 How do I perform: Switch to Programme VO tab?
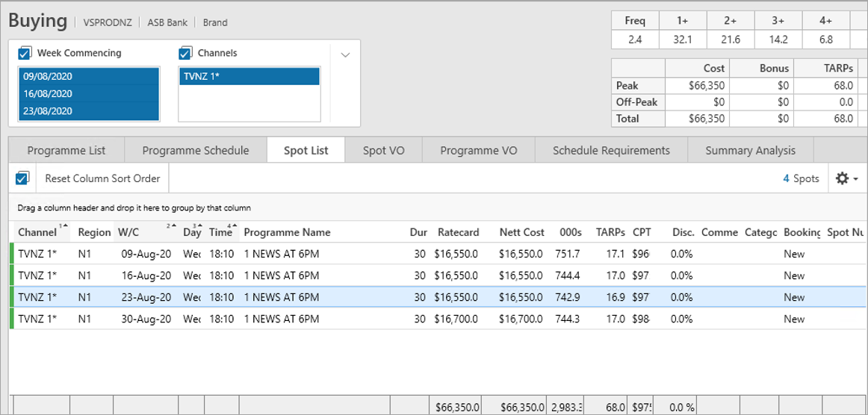479,151
